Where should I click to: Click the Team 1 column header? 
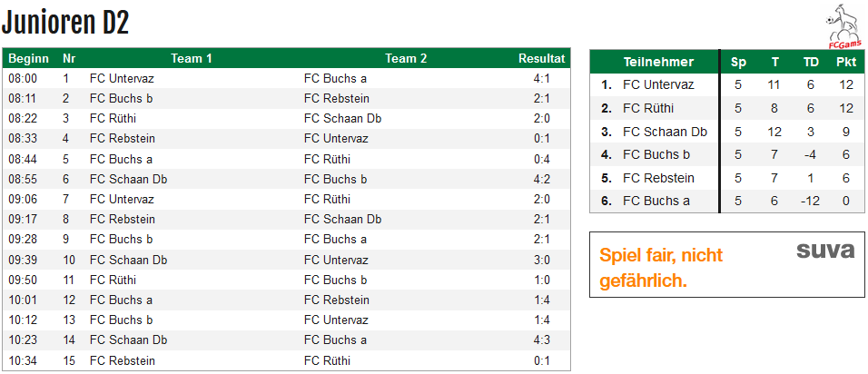tap(192, 59)
